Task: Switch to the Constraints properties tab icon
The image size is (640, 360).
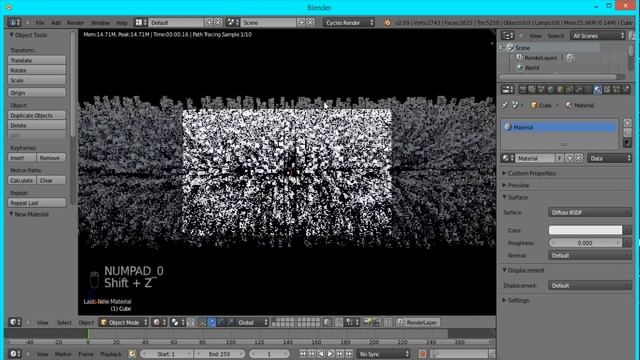Action: (x=569, y=89)
